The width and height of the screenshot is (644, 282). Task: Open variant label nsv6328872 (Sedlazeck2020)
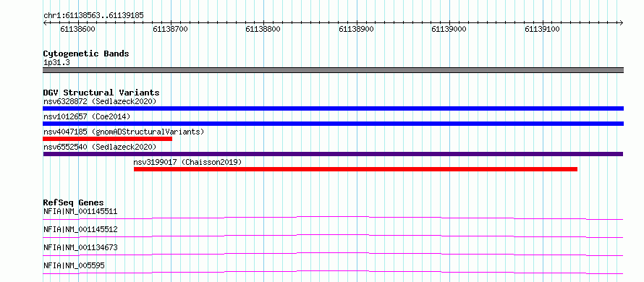tap(100, 101)
